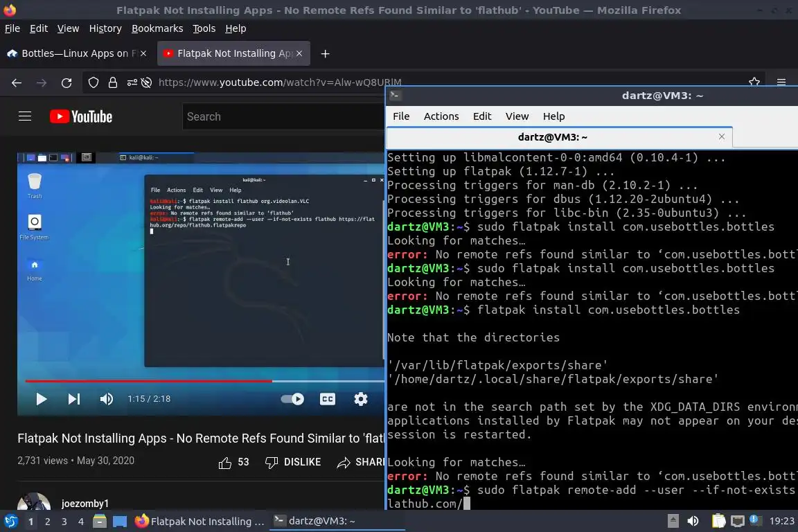Open the terminal File menu

pos(401,116)
